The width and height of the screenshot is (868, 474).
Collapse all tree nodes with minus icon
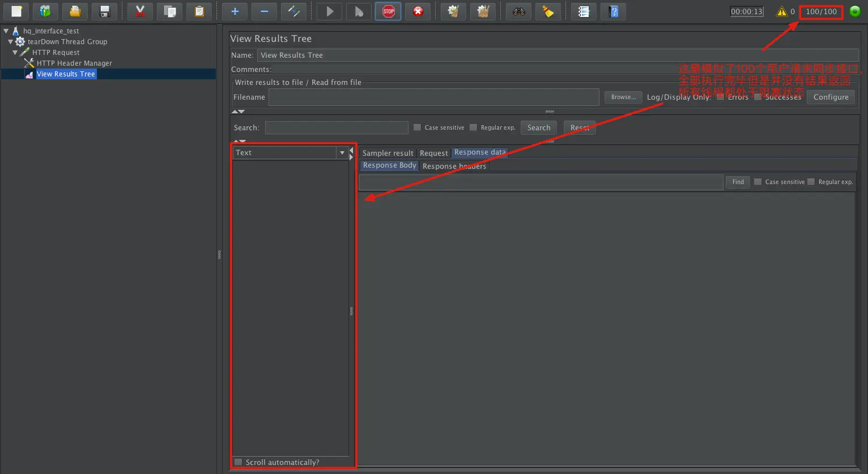(264, 11)
